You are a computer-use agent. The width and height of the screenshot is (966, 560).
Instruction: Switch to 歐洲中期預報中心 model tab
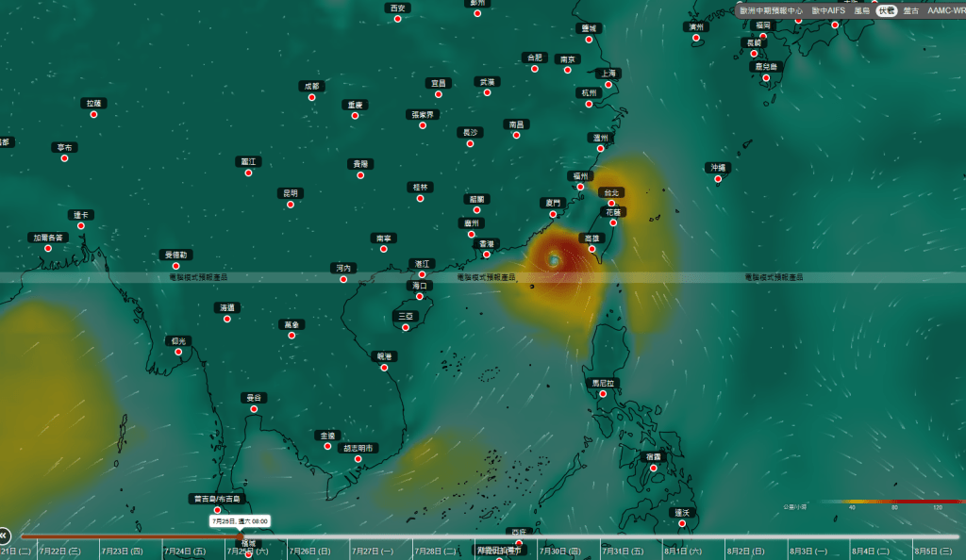click(x=772, y=11)
